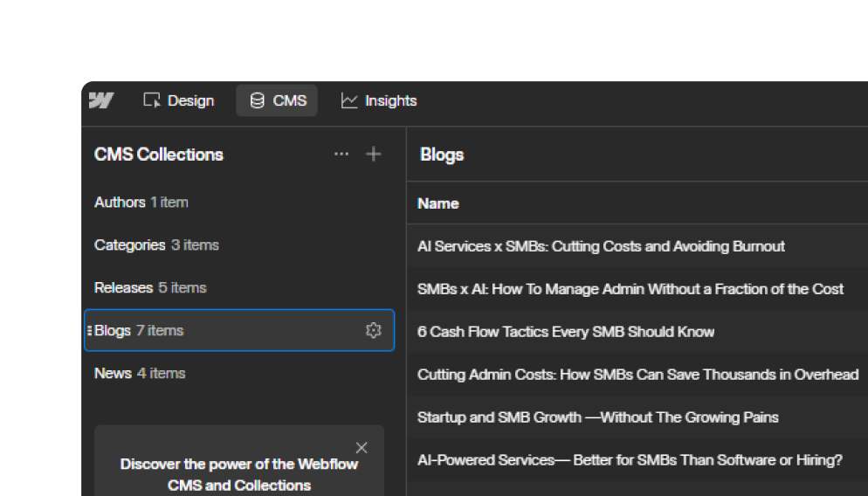Image resolution: width=868 pixels, height=496 pixels.
Task: Open 'Cutting Admin Costs' blog item
Action: 637,375
